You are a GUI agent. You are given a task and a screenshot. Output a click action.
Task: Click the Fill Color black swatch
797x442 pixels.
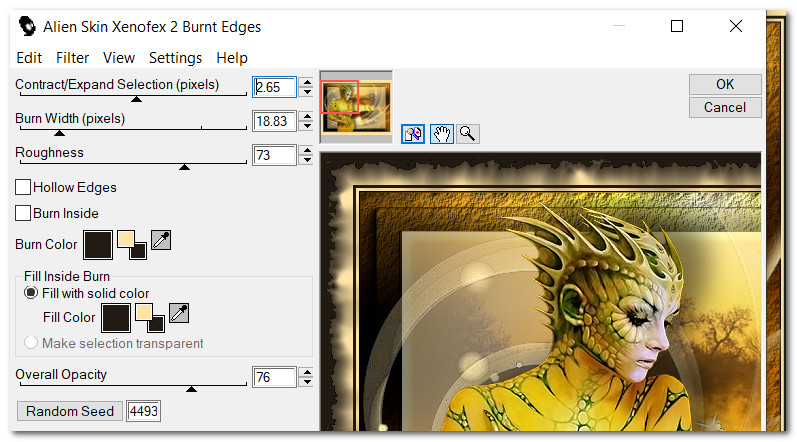[x=116, y=318]
